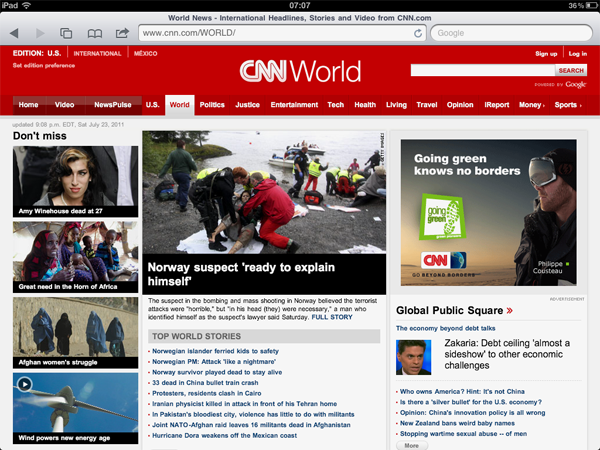Click the CNN SEARCH button
The width and height of the screenshot is (600, 450).
point(571,71)
